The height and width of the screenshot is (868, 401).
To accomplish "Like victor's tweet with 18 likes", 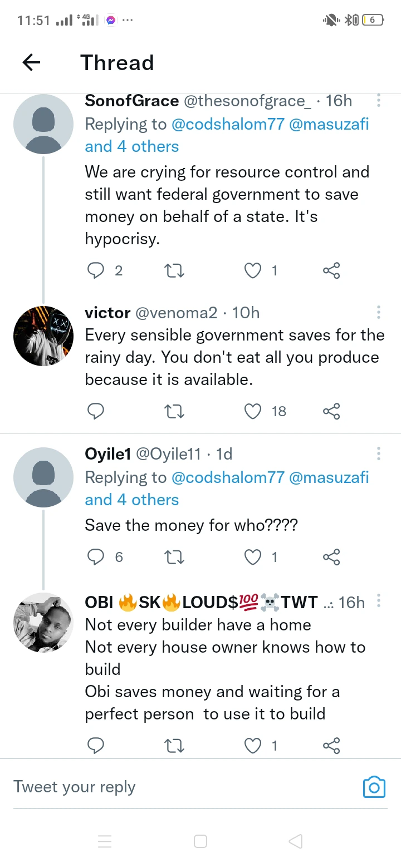I will tap(253, 411).
